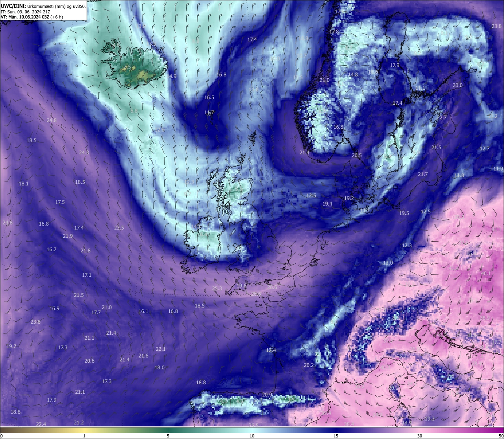Viewport: 504px width, 439px height.
Task: Click the 22.1 value label
Action: click(x=161, y=349)
